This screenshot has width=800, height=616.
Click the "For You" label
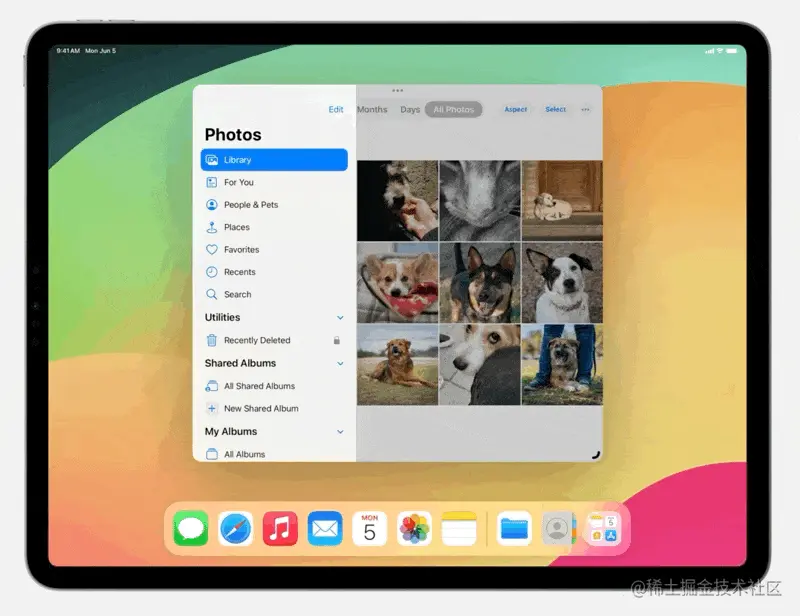239,182
